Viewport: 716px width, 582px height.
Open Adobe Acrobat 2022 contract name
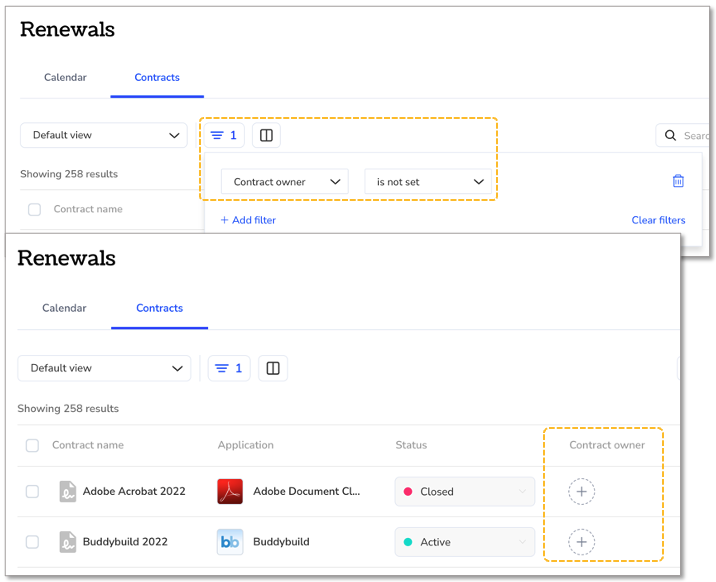click(x=134, y=491)
